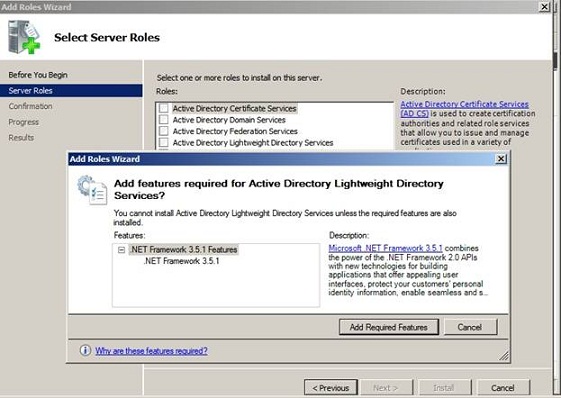Image resolution: width=561 pixels, height=398 pixels.
Task: Collapse the .NET Framework 3.5.1 Features node
Action: pos(121,250)
